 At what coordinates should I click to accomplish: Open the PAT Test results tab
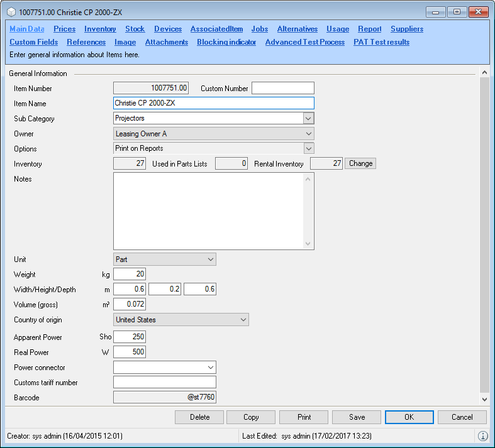pos(381,42)
